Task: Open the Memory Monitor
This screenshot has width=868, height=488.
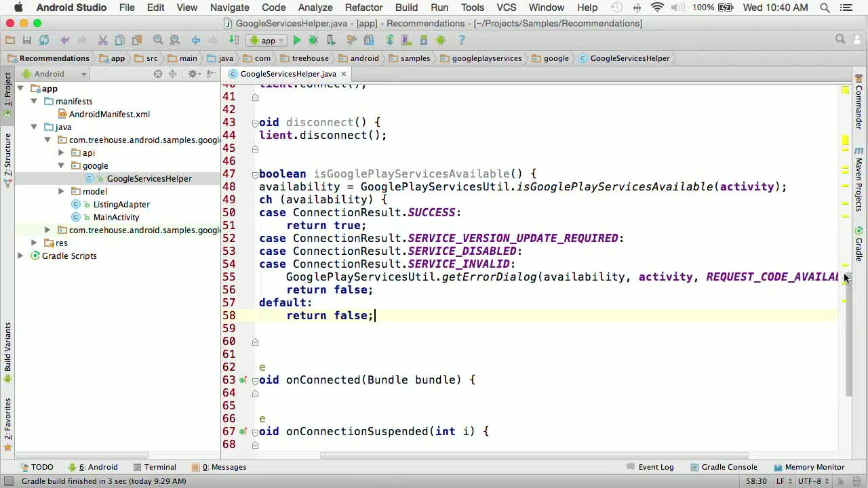Action: tap(809, 467)
